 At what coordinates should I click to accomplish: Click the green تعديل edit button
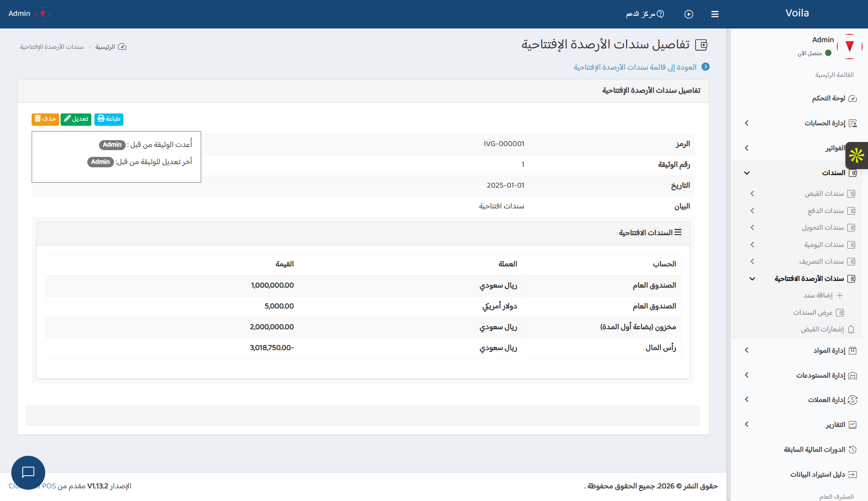[76, 119]
